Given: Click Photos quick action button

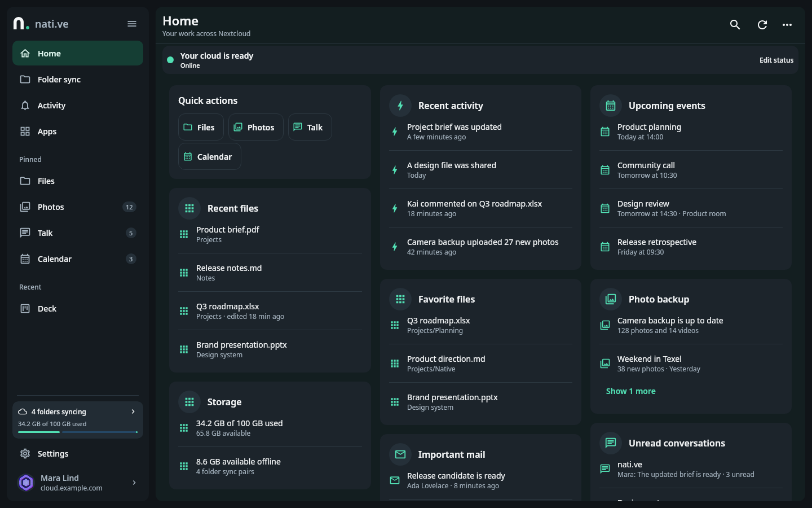Looking at the screenshot, I should (255, 127).
